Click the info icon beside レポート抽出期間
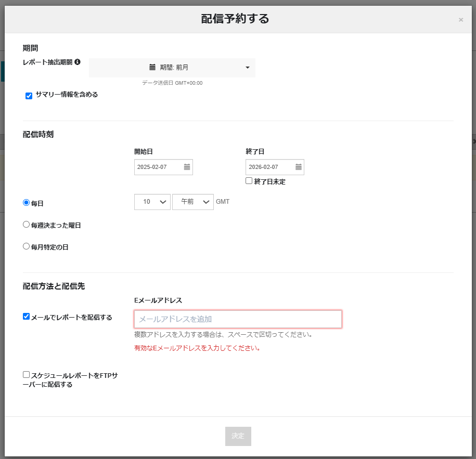Image resolution: width=476 pixels, height=459 pixels. [78, 62]
